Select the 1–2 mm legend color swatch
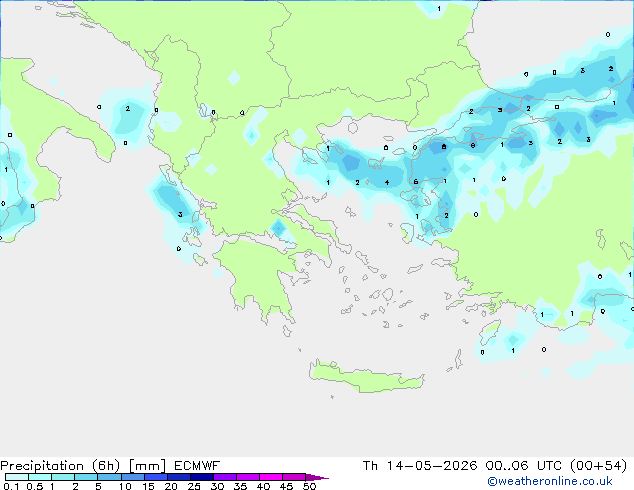Image resolution: width=634 pixels, height=490 pixels. (63, 477)
